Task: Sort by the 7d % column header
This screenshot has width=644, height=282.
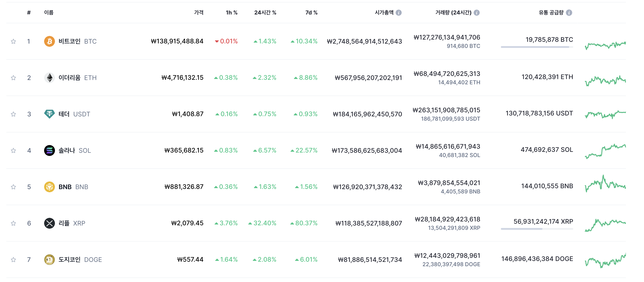Action: 312,12
